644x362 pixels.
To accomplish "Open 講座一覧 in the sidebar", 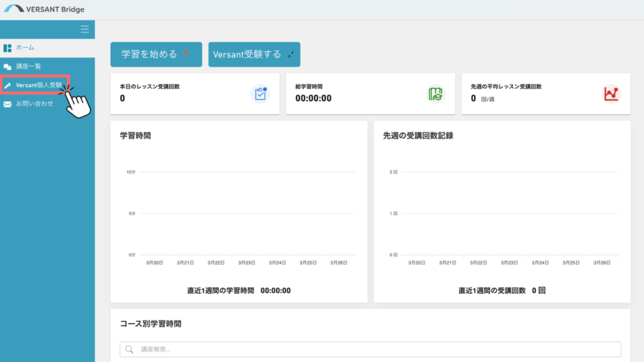I will tap(29, 66).
